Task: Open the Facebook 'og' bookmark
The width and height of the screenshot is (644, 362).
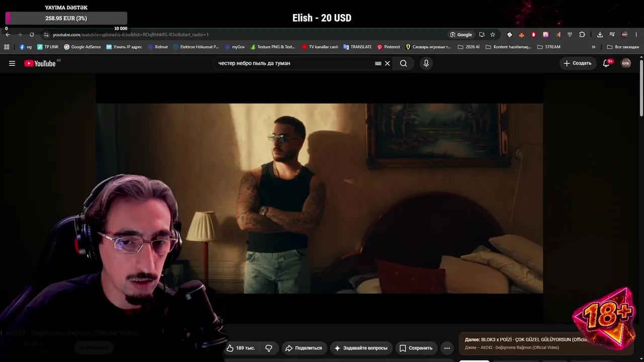Action: pos(26,47)
